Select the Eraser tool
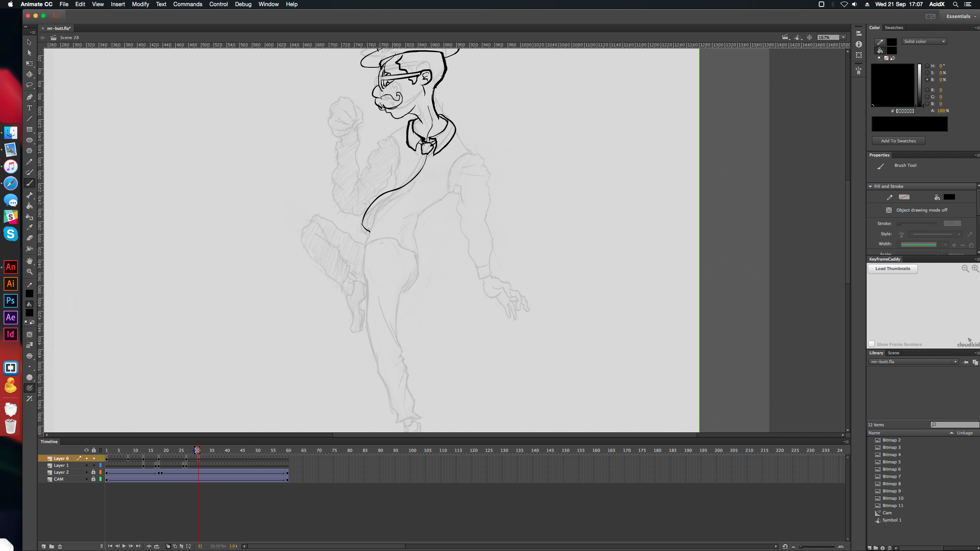 coord(29,238)
